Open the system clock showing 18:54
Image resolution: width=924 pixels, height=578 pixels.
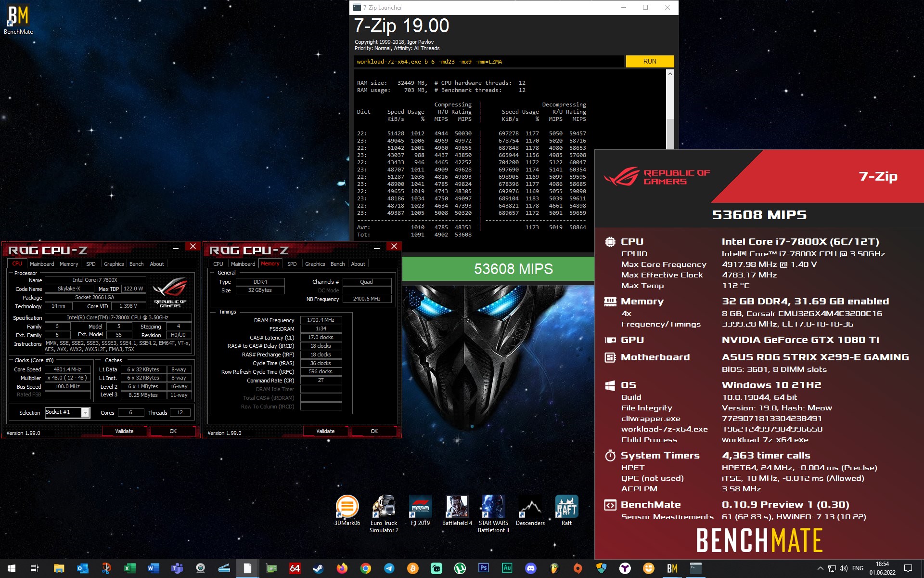[882, 568]
